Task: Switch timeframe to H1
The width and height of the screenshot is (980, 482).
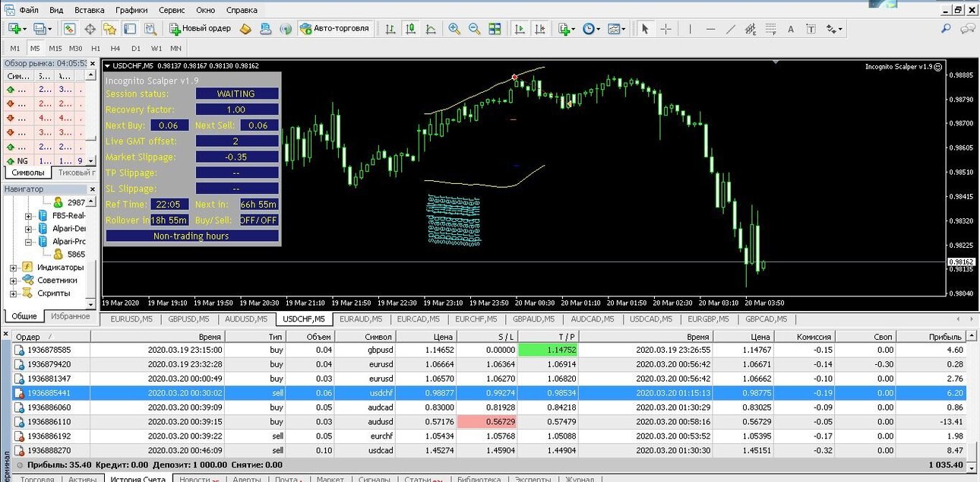Action: coord(96,48)
